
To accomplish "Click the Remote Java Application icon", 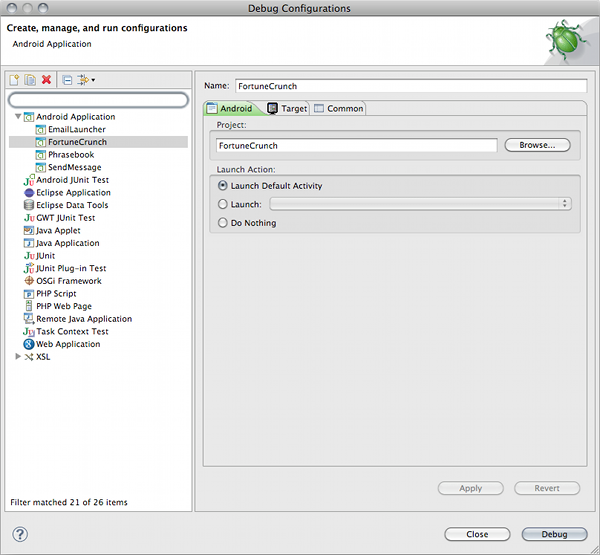I will coord(29,318).
